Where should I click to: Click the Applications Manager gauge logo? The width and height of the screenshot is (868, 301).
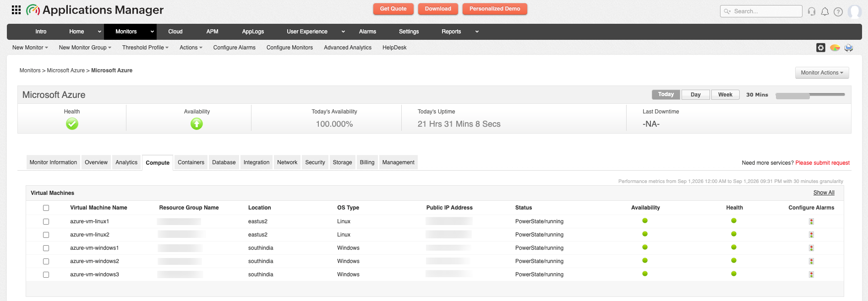click(x=33, y=10)
